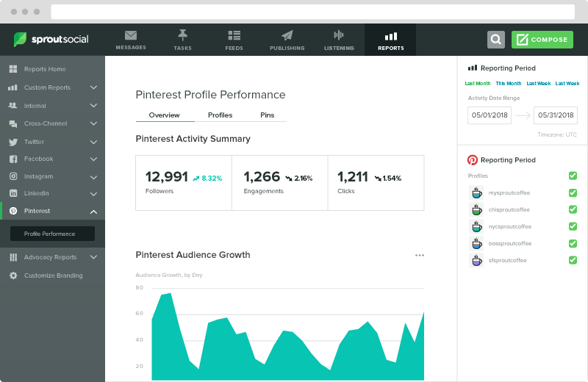Click the Twitter bird icon
The height and width of the screenshot is (382, 588).
click(13, 142)
